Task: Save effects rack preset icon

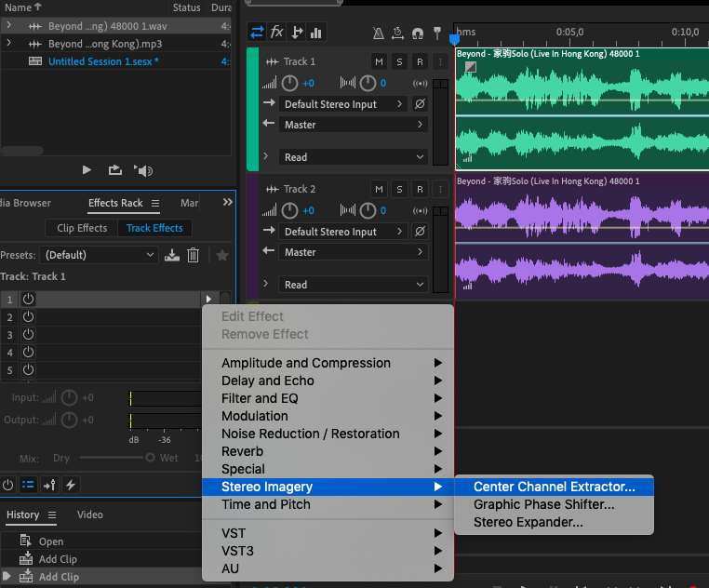Action: pos(172,255)
